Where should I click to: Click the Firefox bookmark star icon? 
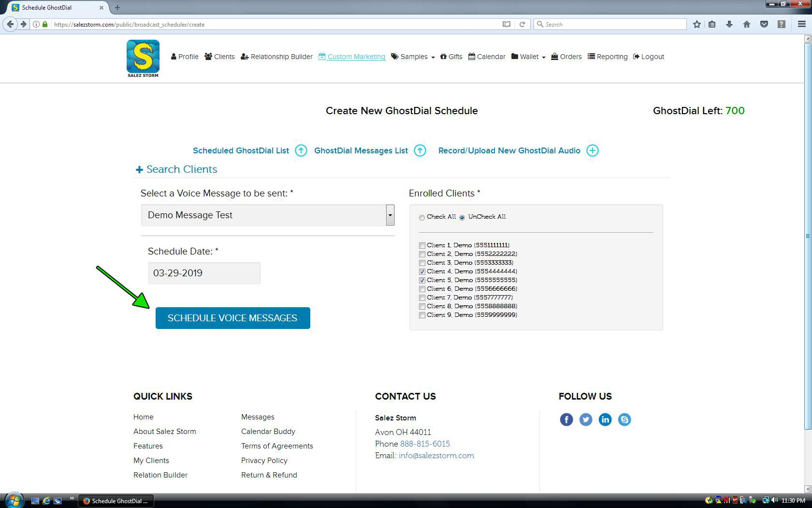696,24
